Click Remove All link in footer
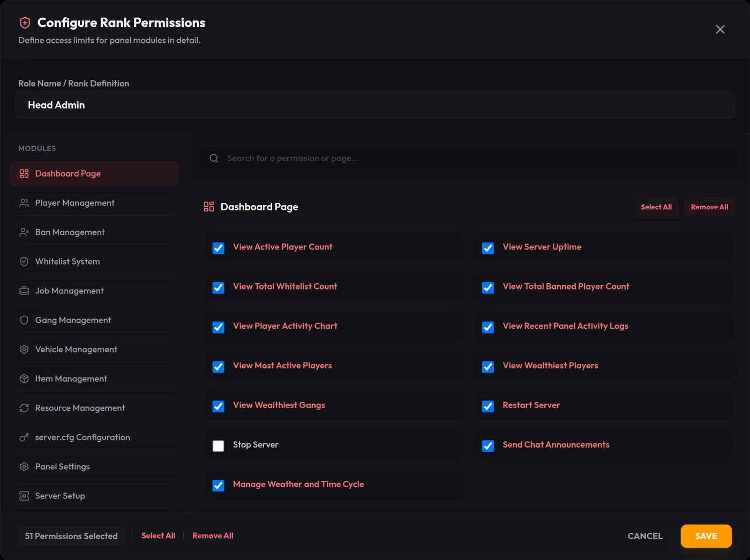This screenshot has height=560, width=750. pyautogui.click(x=213, y=536)
